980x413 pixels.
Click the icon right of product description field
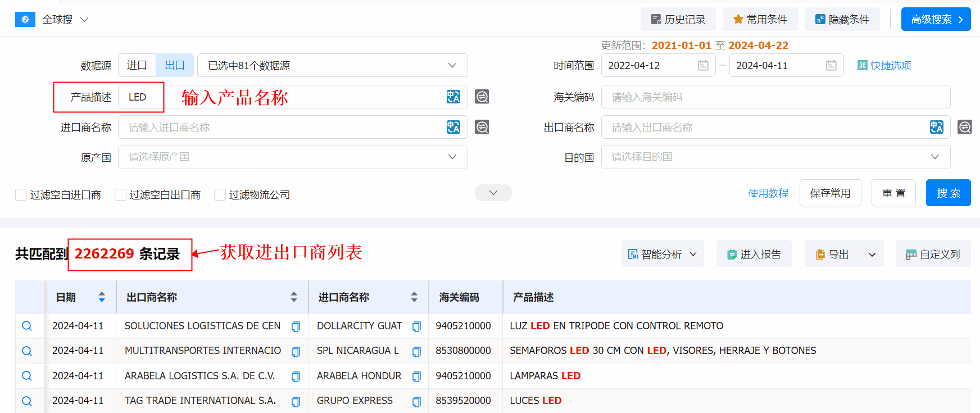click(x=482, y=97)
